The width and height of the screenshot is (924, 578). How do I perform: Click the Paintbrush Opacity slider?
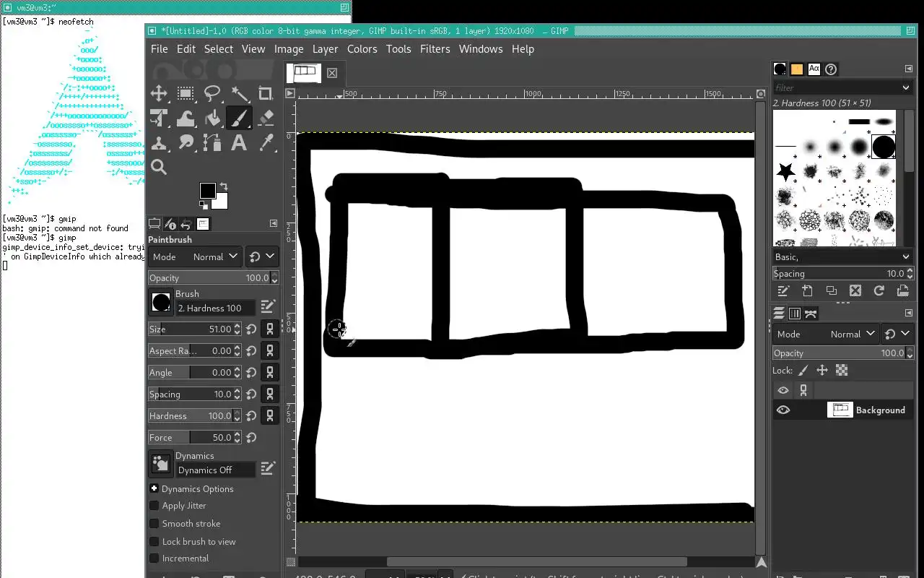(214, 278)
